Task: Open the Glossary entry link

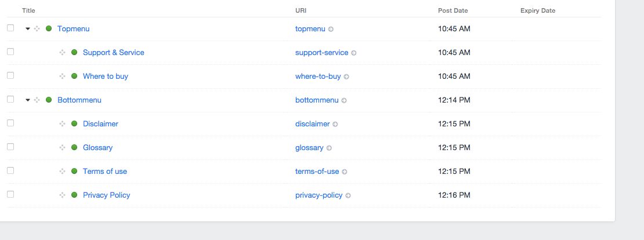Action: (97, 148)
